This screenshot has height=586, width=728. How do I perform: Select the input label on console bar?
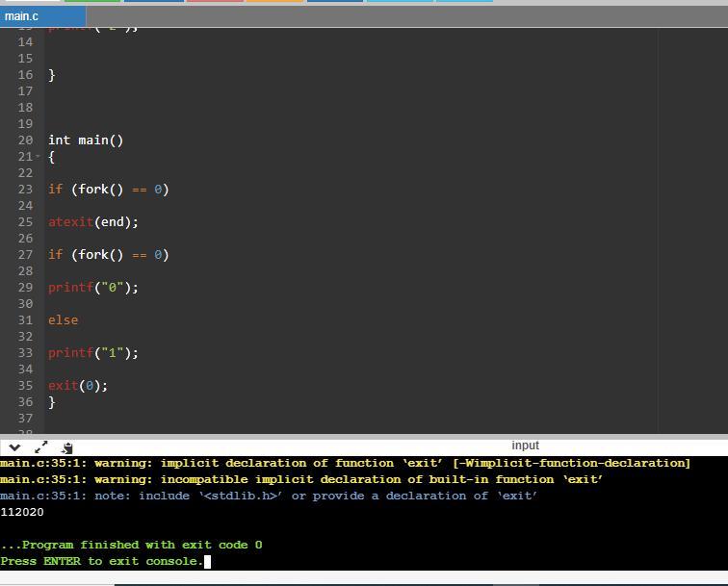coord(525,446)
